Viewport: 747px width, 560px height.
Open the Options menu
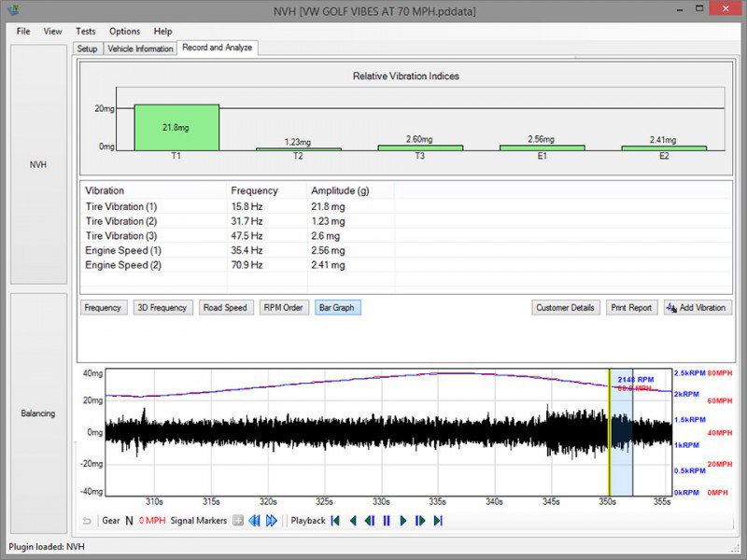pyautogui.click(x=124, y=31)
